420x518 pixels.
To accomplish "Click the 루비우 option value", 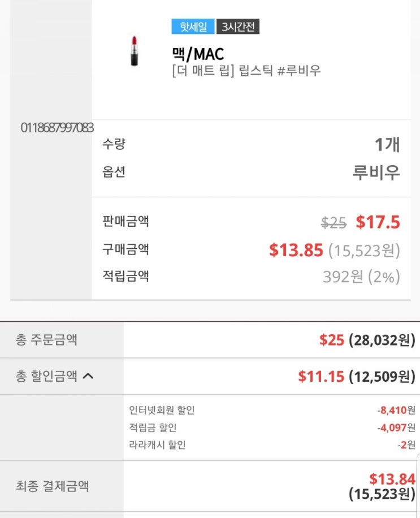I will (376, 172).
